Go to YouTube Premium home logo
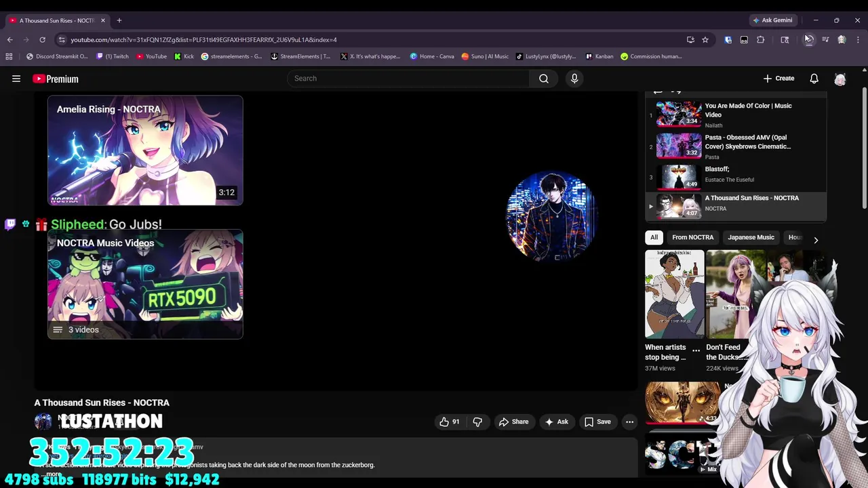This screenshot has height=488, width=868. point(56,79)
